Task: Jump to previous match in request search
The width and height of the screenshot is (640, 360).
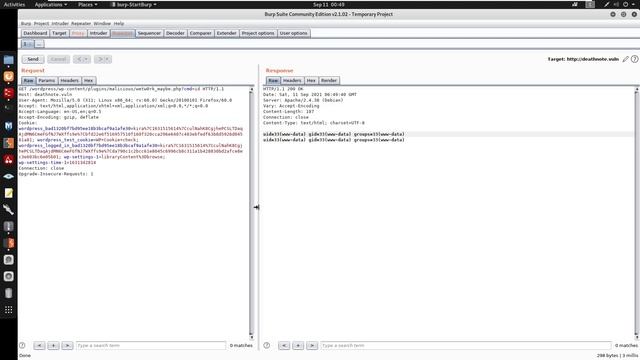Action: 39,345
